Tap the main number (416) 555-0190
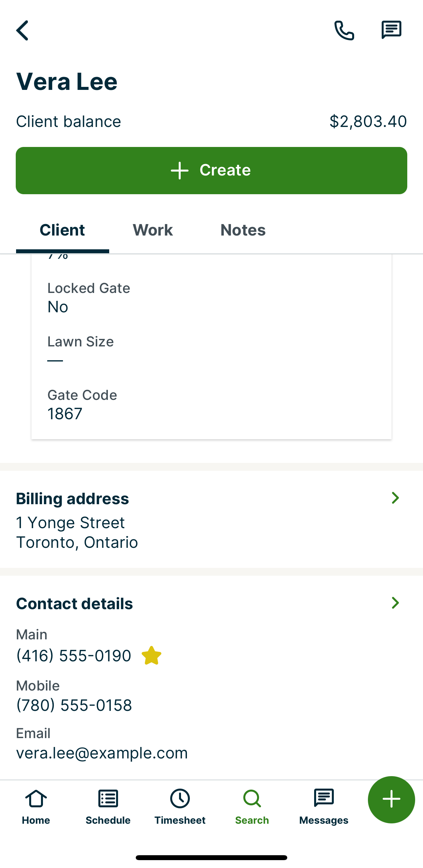Viewport: 423px width, 868px height. 74,656
